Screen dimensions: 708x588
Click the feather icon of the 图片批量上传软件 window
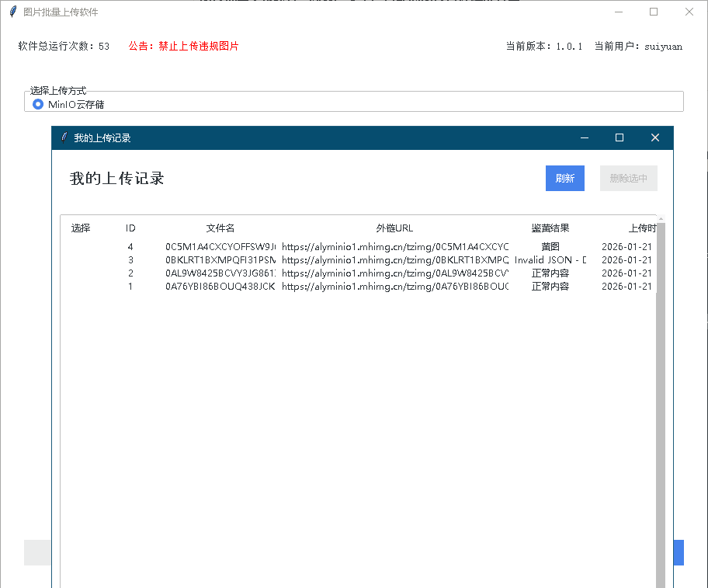coord(12,12)
